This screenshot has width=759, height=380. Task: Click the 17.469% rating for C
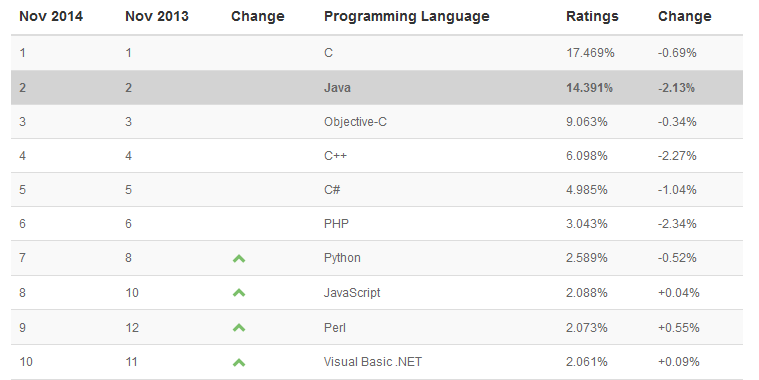(590, 53)
